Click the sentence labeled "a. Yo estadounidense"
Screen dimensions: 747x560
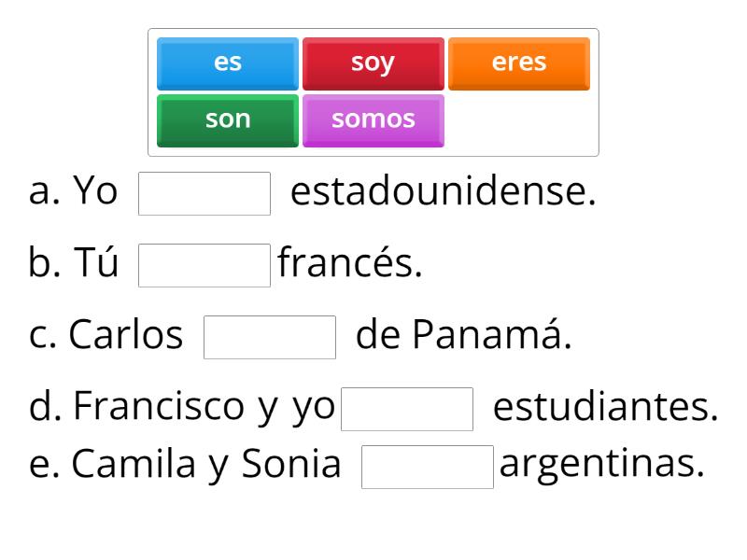317,190
